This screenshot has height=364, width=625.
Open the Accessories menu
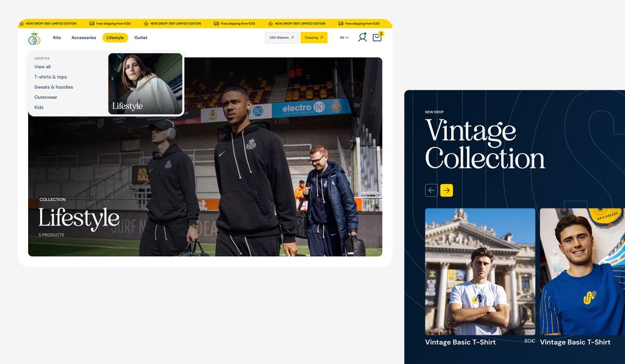(84, 38)
